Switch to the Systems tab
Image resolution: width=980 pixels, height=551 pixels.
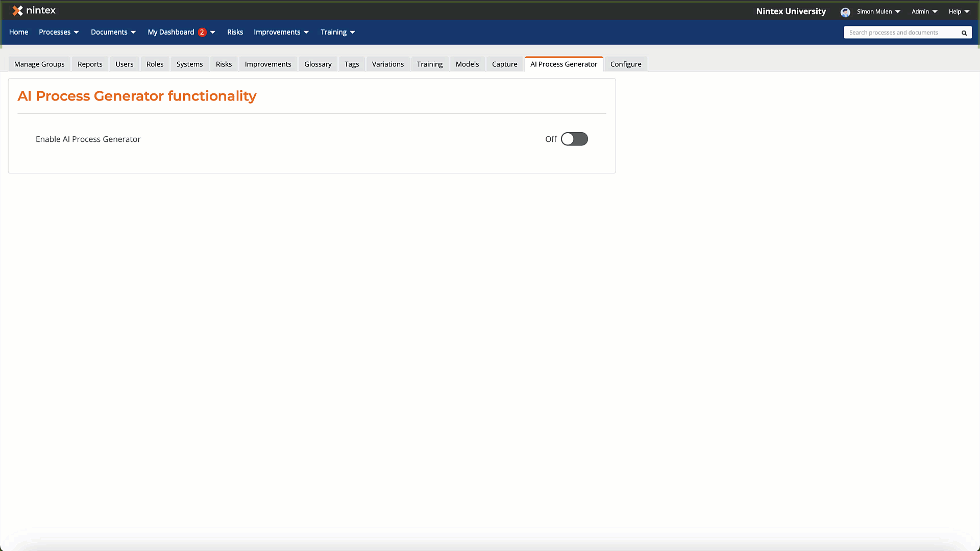[189, 64]
